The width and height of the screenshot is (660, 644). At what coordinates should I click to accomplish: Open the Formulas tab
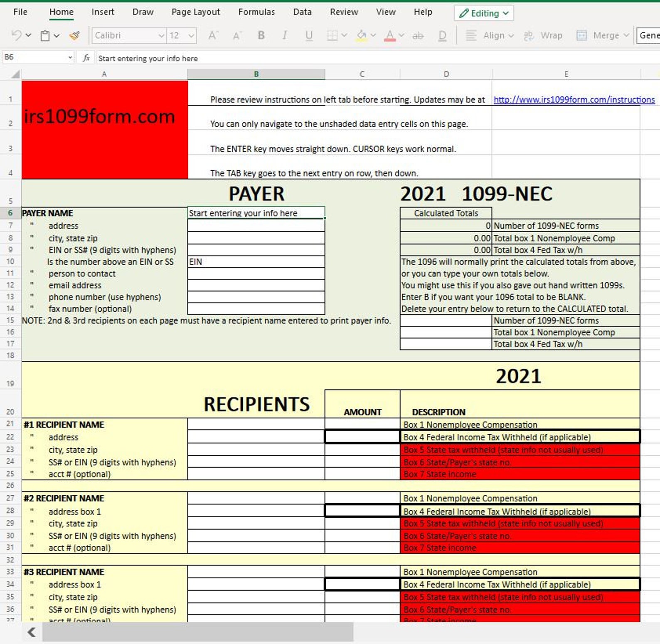coord(256,12)
